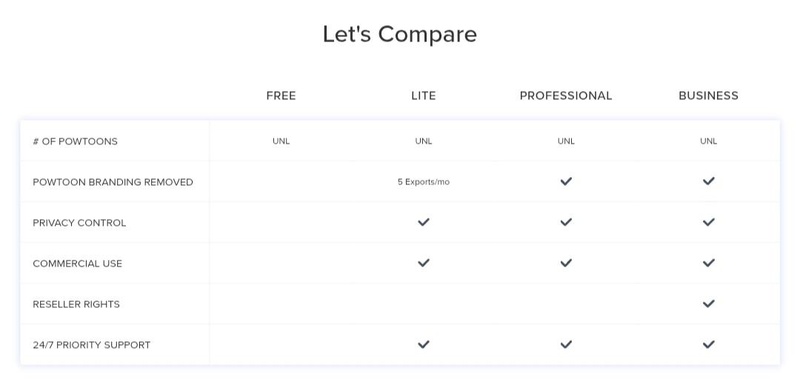Click the Professional checkmark for 24/7 Priority Support
The image size is (800, 379).
click(x=566, y=344)
